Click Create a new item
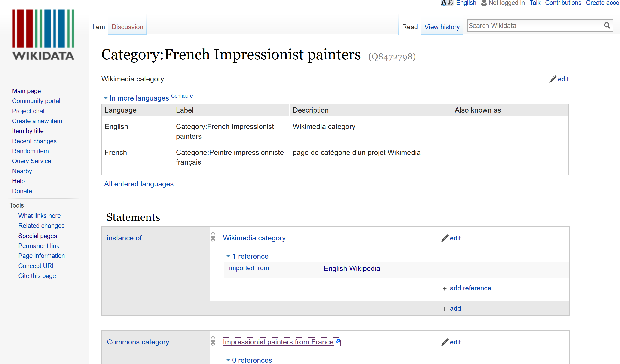Image resolution: width=620 pixels, height=364 pixels. coord(37,121)
